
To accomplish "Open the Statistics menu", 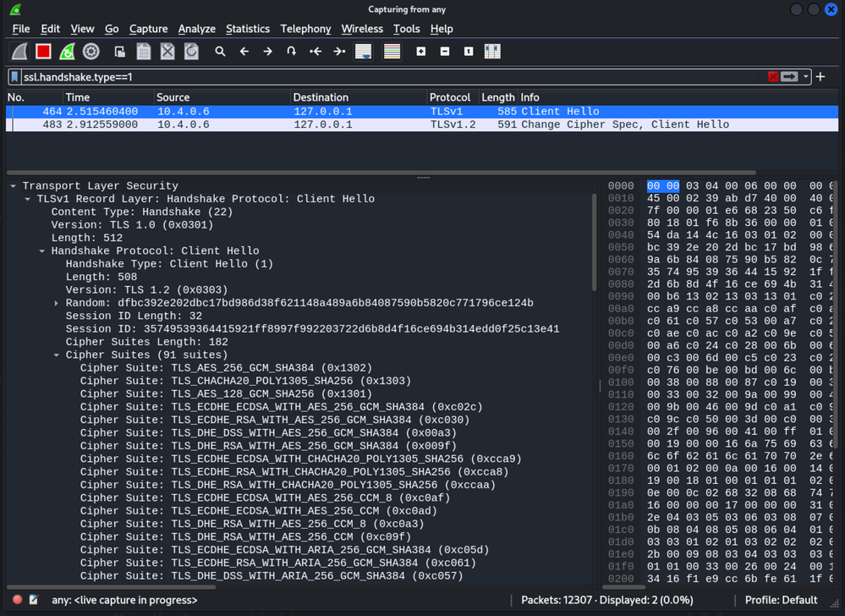I will [x=247, y=29].
